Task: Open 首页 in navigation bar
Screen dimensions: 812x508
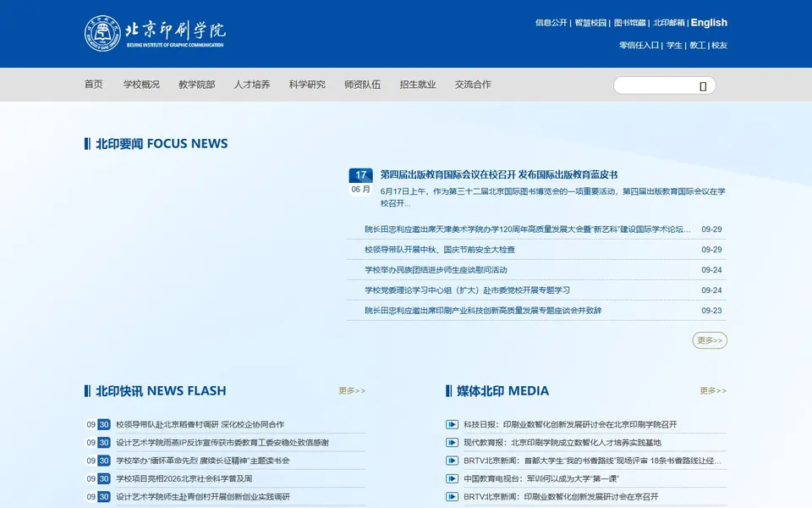Action: [x=94, y=84]
